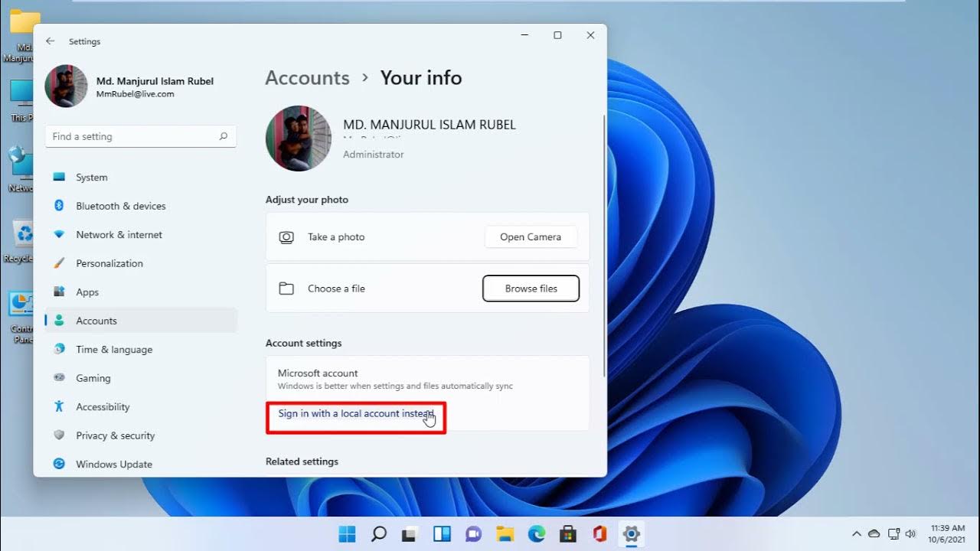
Task: Open the System settings category
Action: pos(141,178)
